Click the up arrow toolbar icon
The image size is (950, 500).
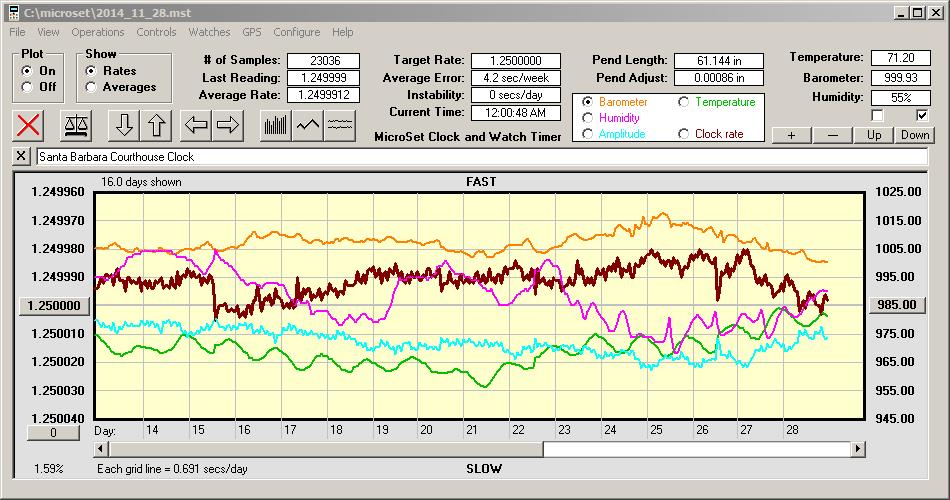(x=156, y=125)
